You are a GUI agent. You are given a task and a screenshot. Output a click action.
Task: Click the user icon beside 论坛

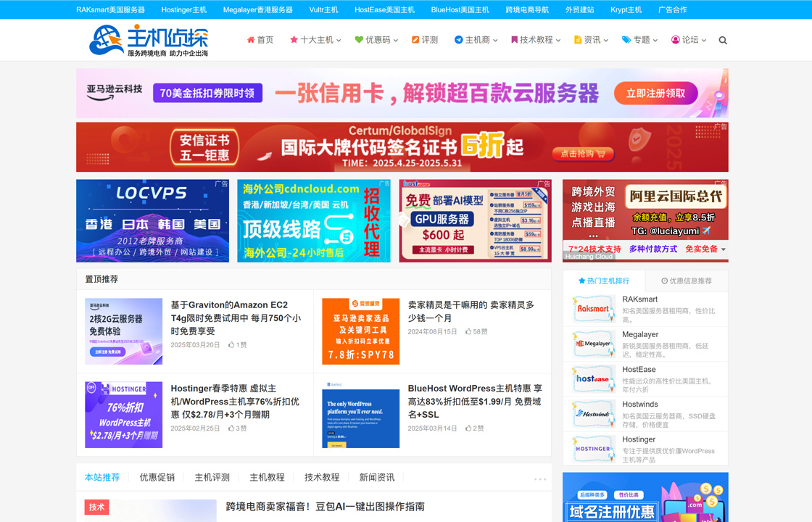675,40
